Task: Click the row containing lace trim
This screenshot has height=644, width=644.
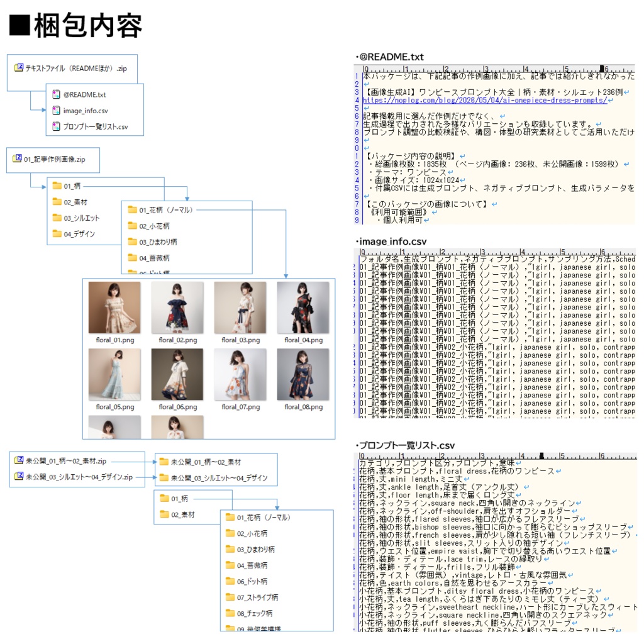Action: click(x=454, y=559)
